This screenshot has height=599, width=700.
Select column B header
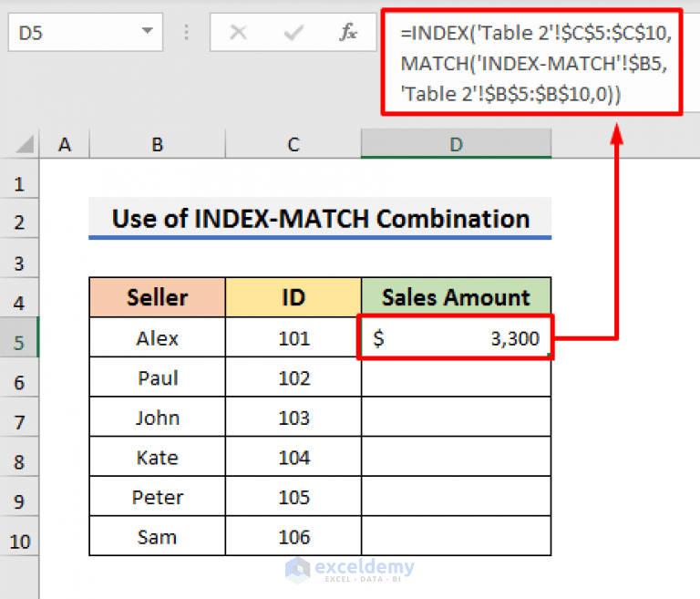tap(158, 144)
